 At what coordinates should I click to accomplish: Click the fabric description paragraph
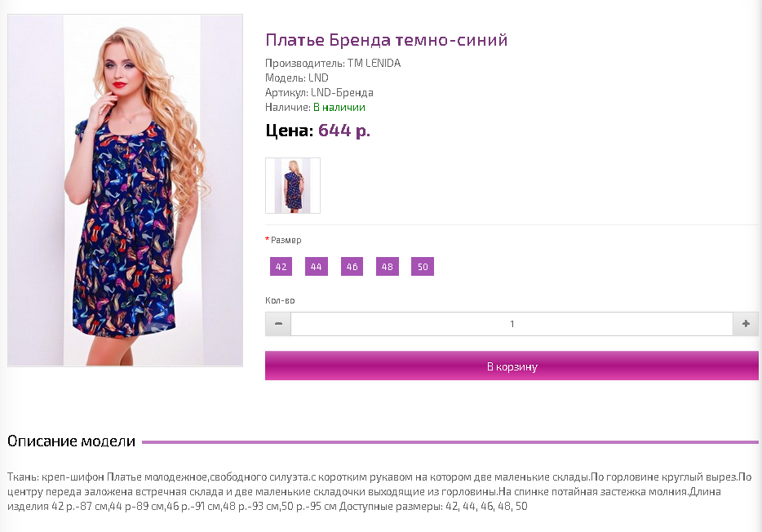379,492
